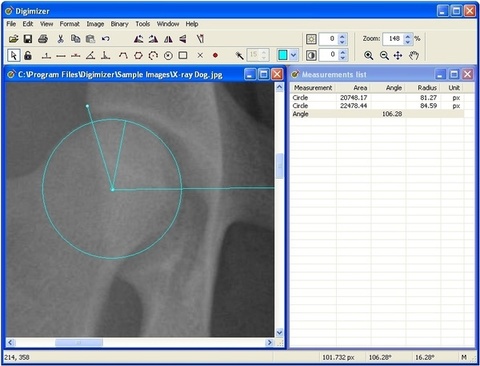This screenshot has width=480, height=366.
Task: Select the Angle row in measurements list
Action: tap(378, 114)
